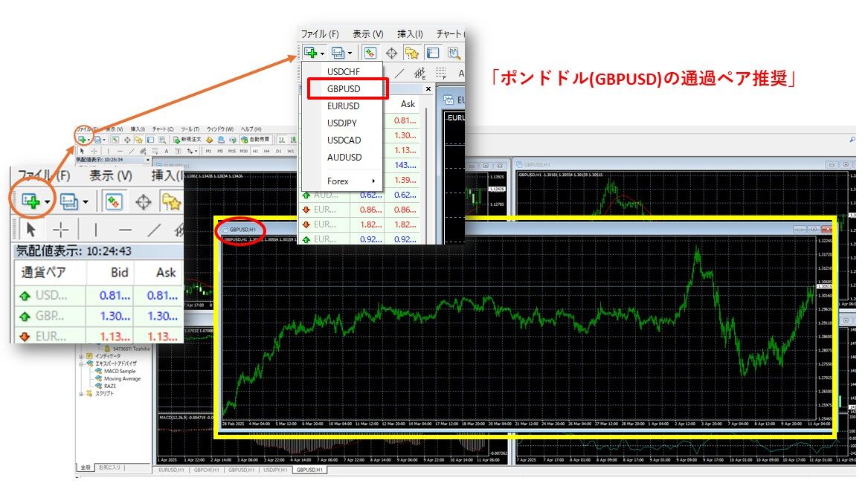The width and height of the screenshot is (868, 495).
Task: Click the Strategy Tester icon in top popup toolbar
Action: (454, 53)
